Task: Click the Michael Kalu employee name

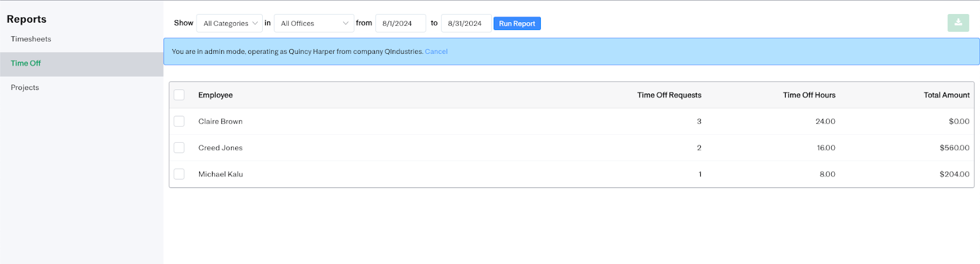Action: click(x=221, y=174)
